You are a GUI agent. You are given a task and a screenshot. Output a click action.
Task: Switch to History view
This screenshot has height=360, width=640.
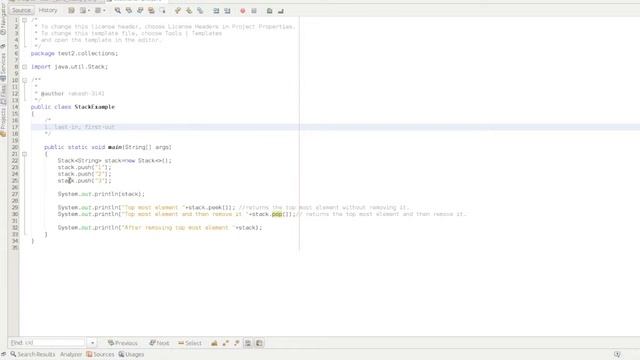pos(48,10)
